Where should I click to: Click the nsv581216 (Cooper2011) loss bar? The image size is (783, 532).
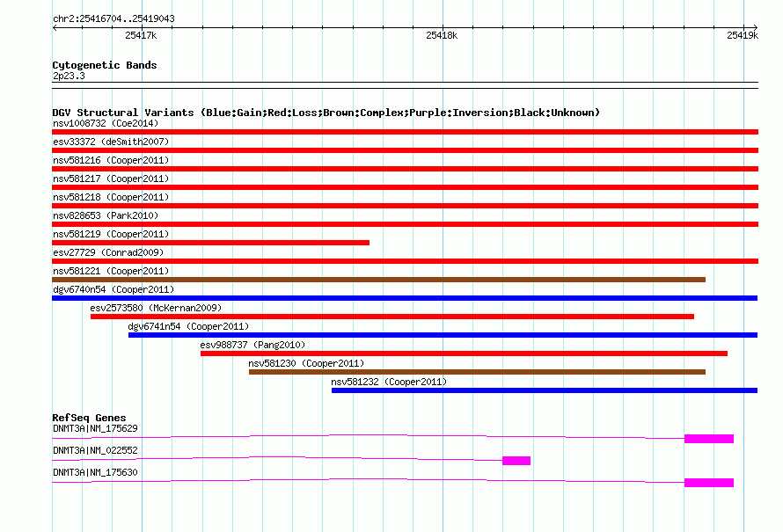(405, 169)
